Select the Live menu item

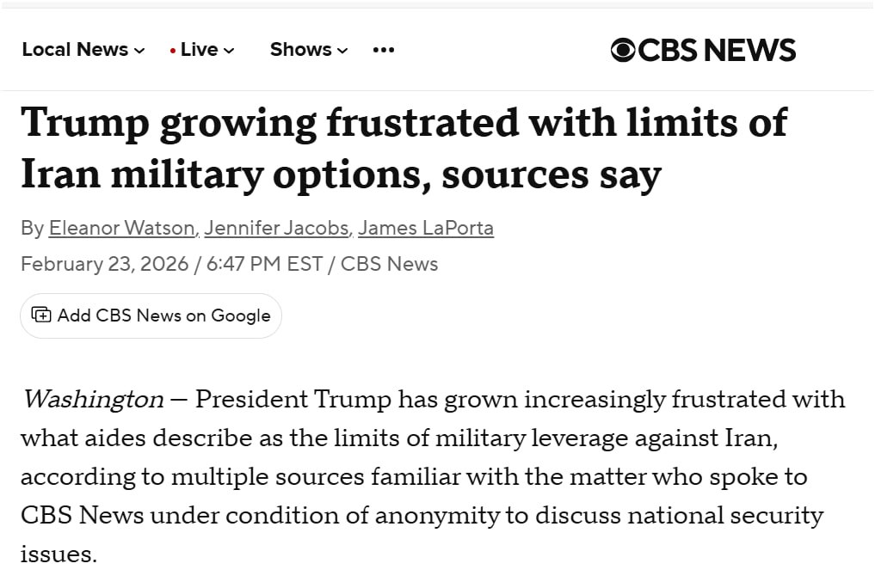[x=199, y=50]
